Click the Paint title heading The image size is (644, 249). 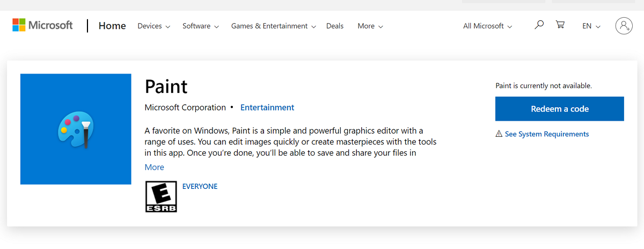166,86
